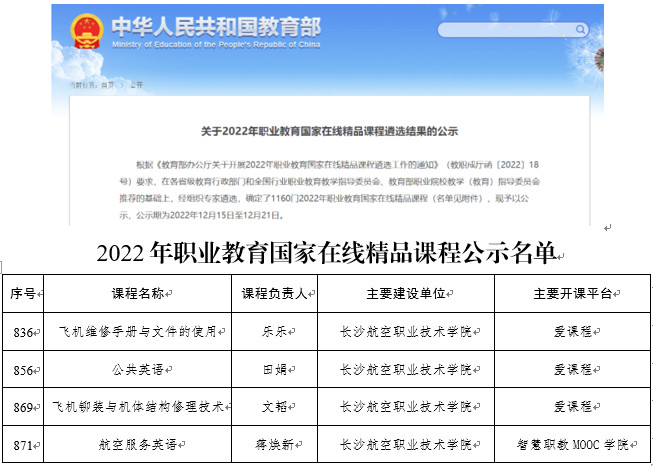
Task: Select the row number 836 cell
Action: (23, 331)
